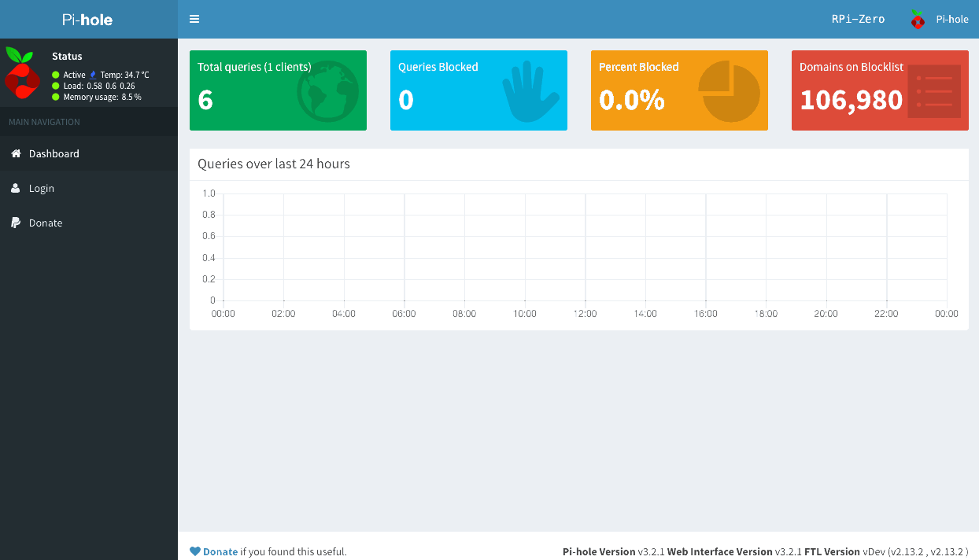
Task: Click the 106,980 blocklist count
Action: 852,100
